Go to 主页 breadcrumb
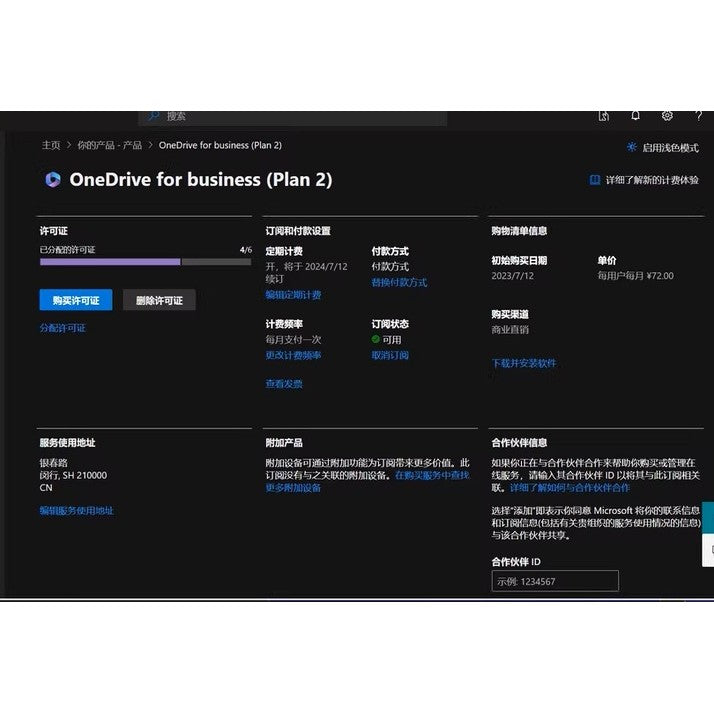Screen dimensions: 714x714 pos(51,145)
